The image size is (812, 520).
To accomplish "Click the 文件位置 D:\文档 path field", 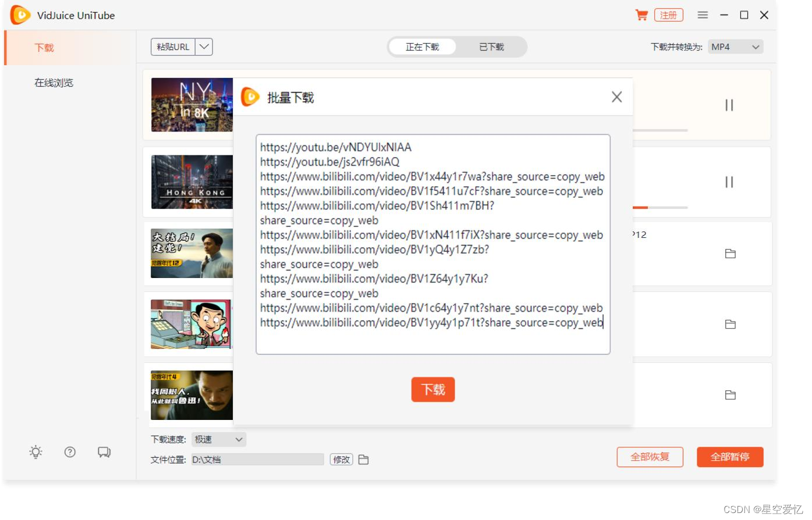I will (257, 460).
